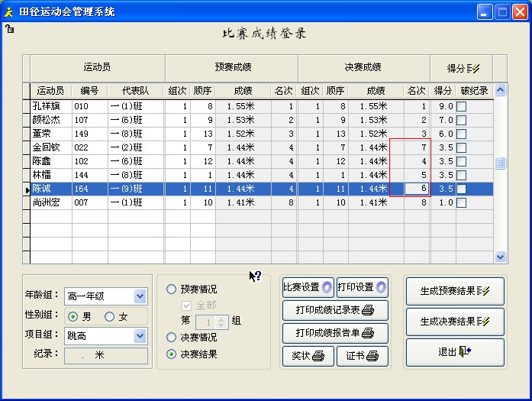Check 破纪录 box for 孔祥旗
Screen dimensions: 532x401
click(x=462, y=106)
